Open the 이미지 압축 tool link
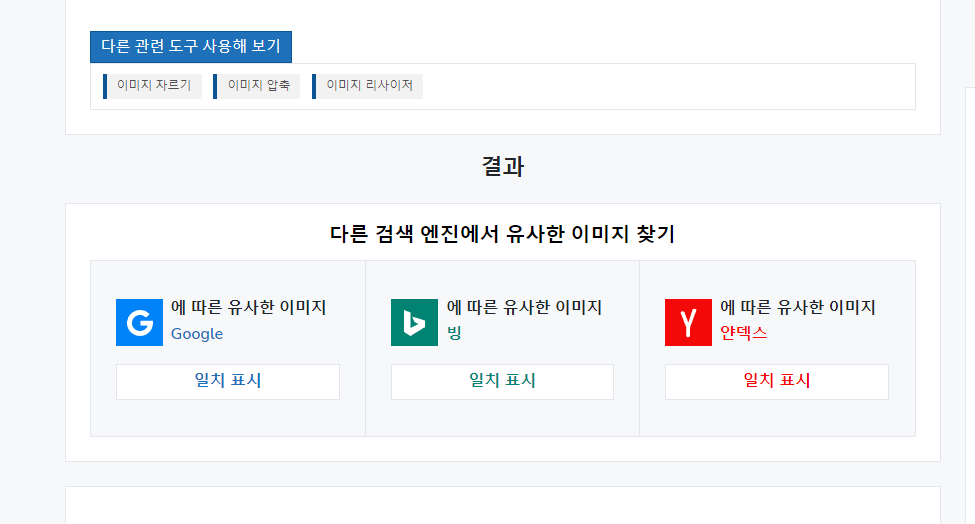 pos(257,86)
